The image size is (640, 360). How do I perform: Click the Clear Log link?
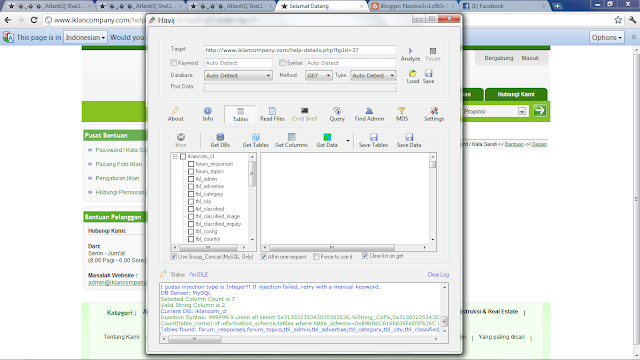tap(438, 275)
